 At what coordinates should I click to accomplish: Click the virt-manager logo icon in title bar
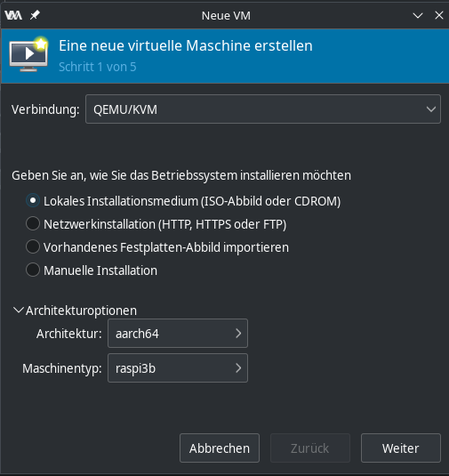13,15
